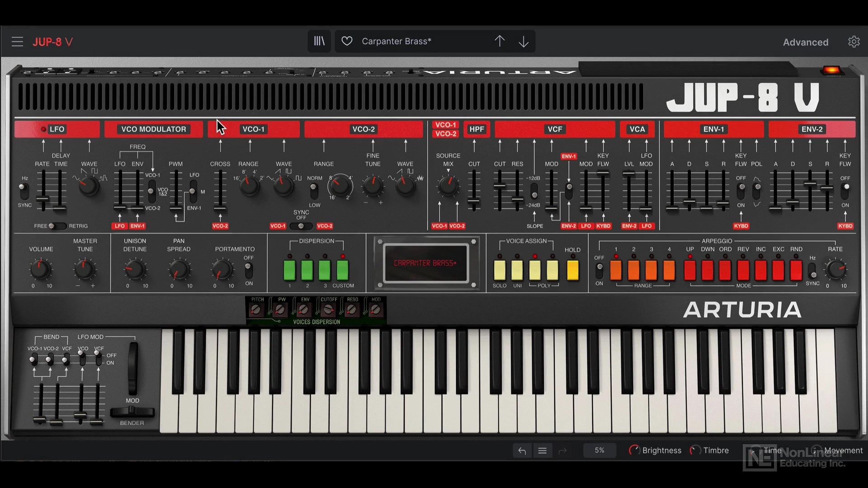This screenshot has height=488, width=868.
Task: Load next preset with down arrow
Action: tap(524, 42)
